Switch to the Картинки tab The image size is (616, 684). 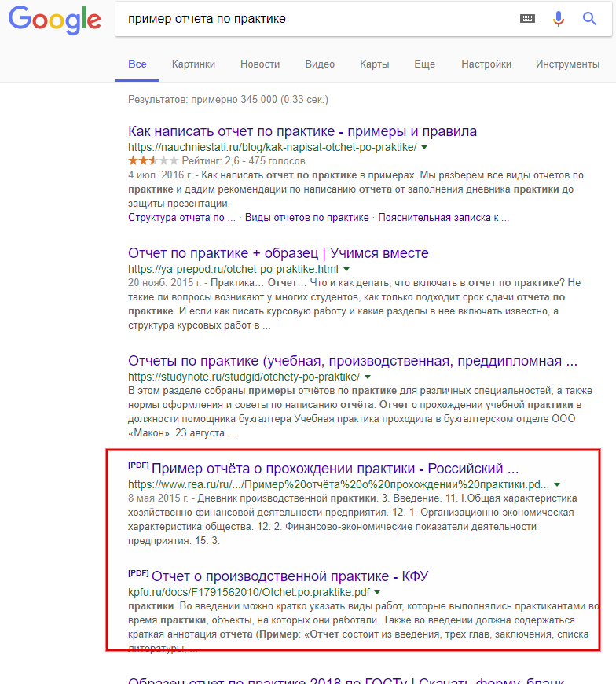coord(193,64)
